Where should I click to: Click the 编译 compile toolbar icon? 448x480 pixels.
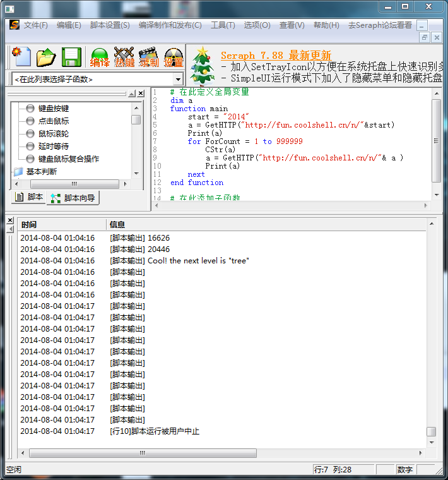click(x=100, y=57)
